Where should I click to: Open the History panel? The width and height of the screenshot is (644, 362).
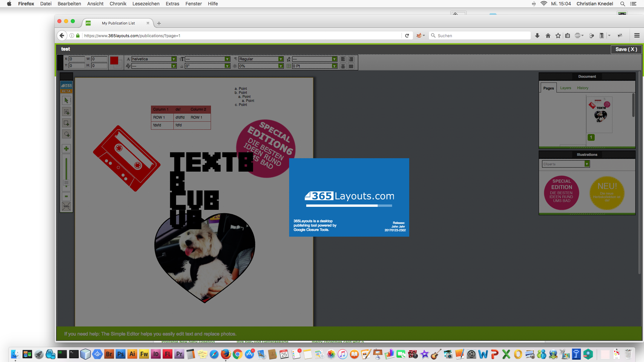(583, 88)
